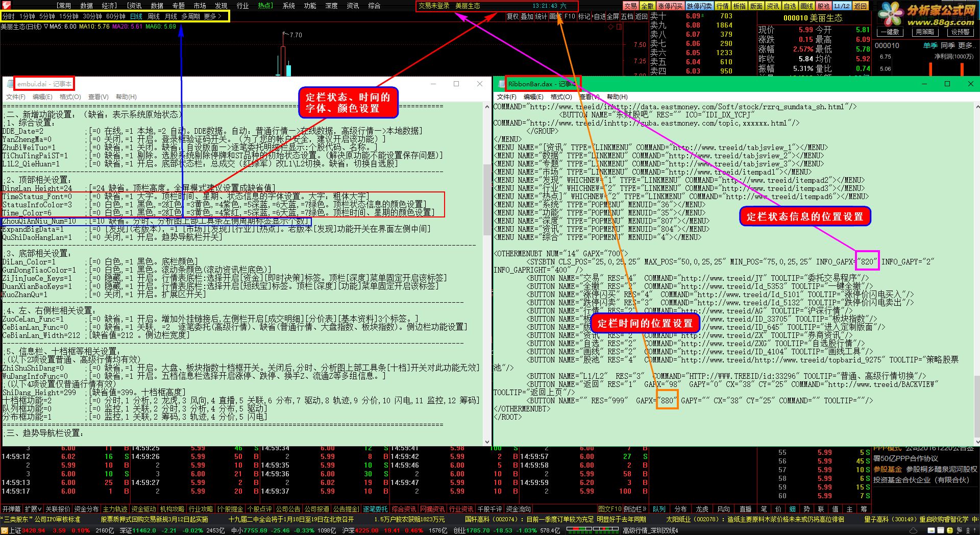The width and height of the screenshot is (980, 535).
Task: Select 队列 queue tab
Action: point(659,509)
